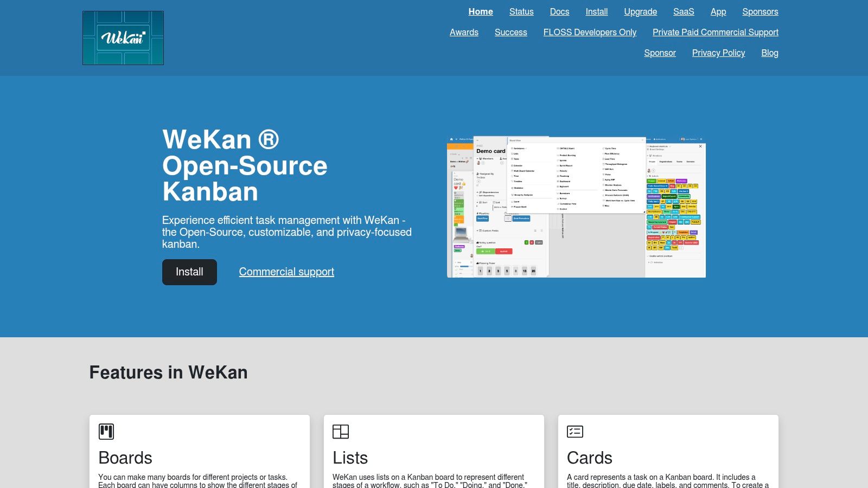
Task: Click the WeKan Open-Source Kanban title
Action: click(x=245, y=165)
